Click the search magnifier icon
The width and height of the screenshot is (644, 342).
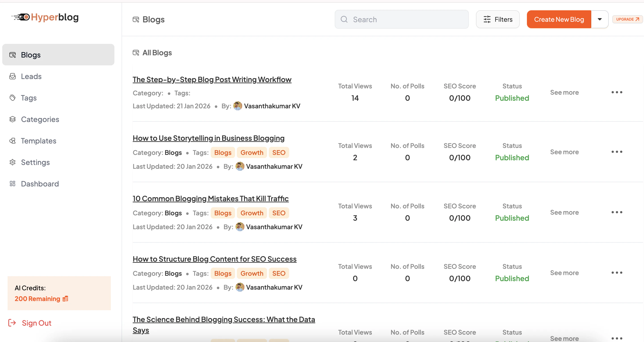click(x=344, y=19)
